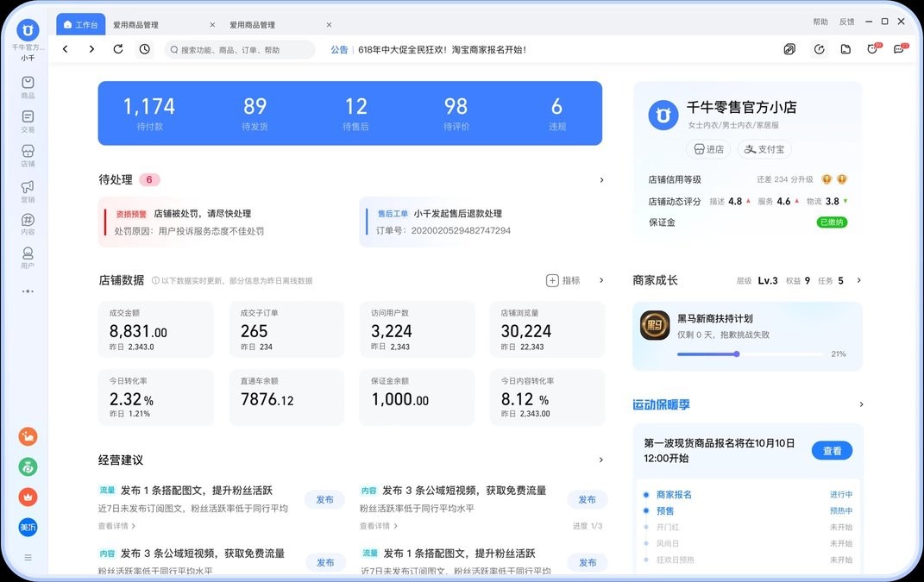Select the 用户 icon in the sidebar

point(27,256)
